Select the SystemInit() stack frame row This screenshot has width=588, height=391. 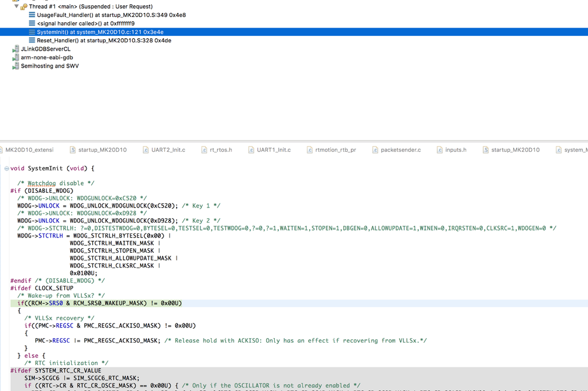click(x=294, y=32)
